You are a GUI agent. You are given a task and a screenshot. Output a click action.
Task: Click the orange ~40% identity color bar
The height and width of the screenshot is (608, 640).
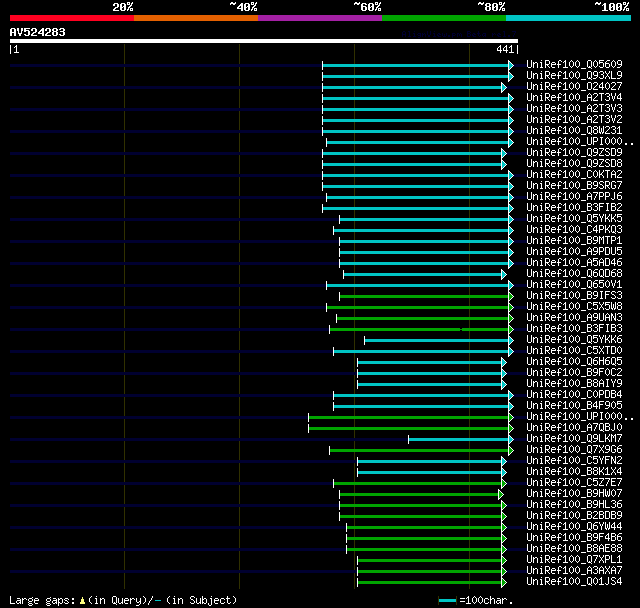point(196,18)
